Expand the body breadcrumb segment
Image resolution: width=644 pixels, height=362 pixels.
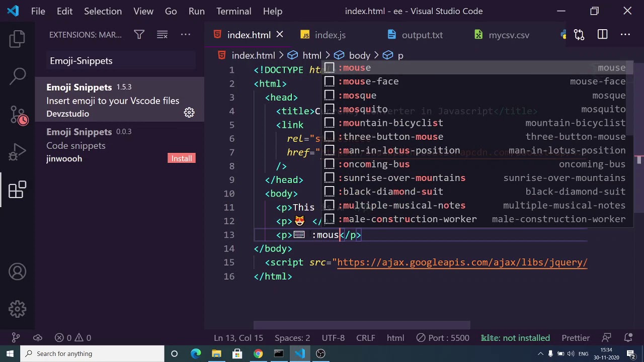coord(359,55)
